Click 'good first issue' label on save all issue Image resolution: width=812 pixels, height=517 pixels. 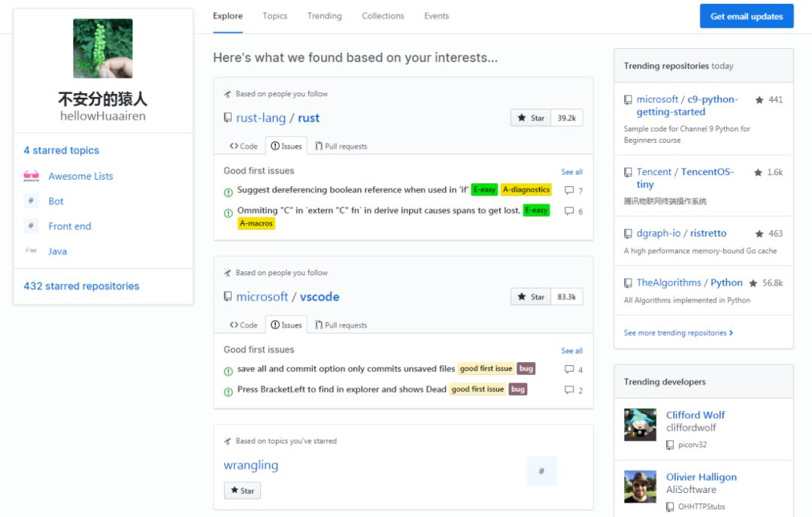pyautogui.click(x=486, y=368)
